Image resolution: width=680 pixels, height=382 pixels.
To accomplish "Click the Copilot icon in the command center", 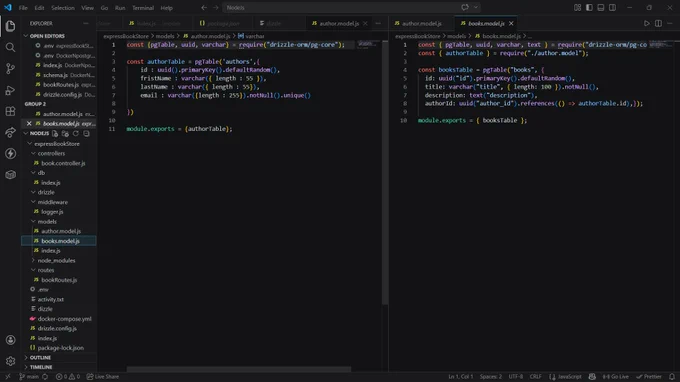I will point(465,7).
